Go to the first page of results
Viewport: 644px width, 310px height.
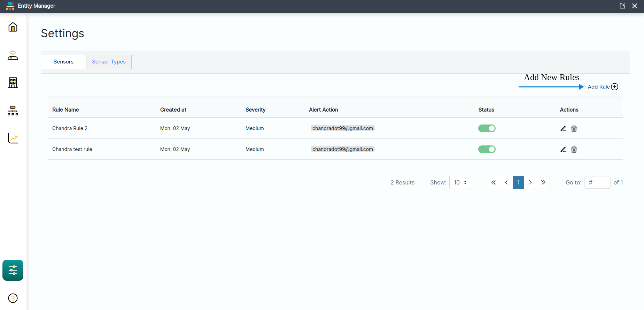click(494, 182)
